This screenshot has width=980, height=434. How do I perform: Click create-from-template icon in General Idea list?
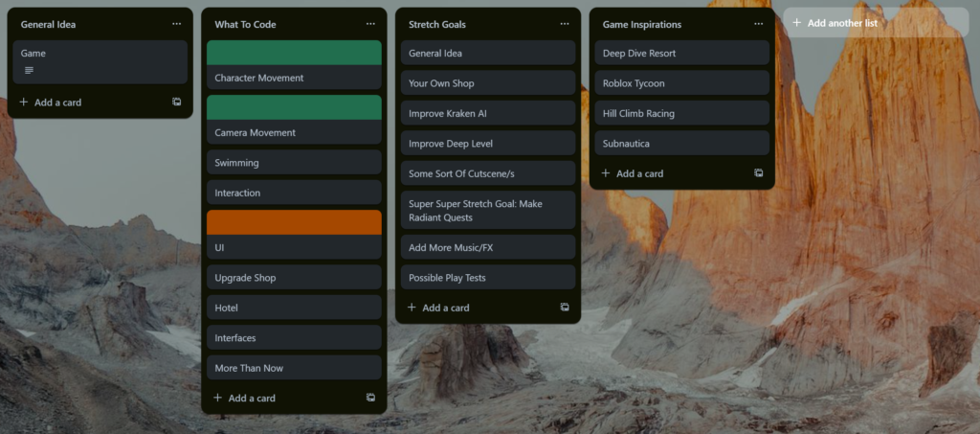(176, 102)
